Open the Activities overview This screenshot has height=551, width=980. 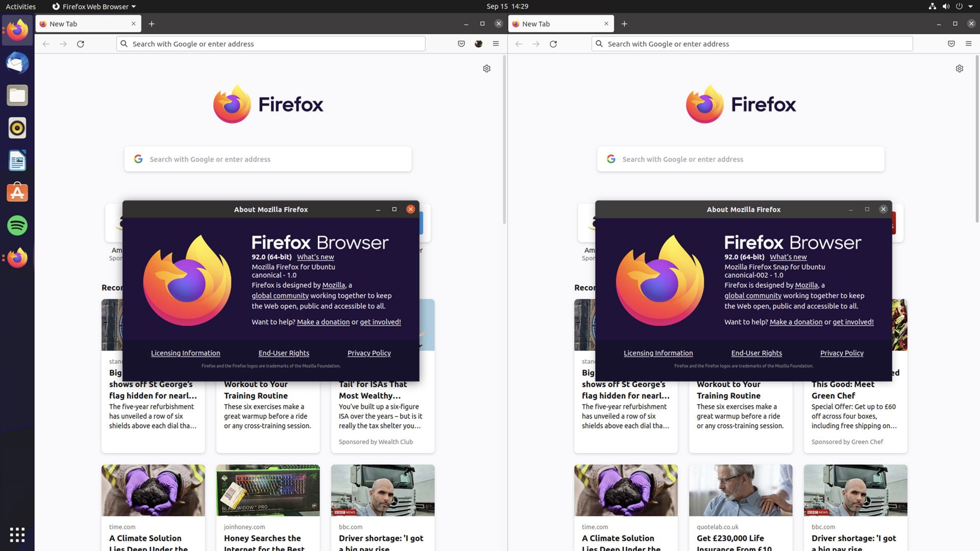coord(20,6)
